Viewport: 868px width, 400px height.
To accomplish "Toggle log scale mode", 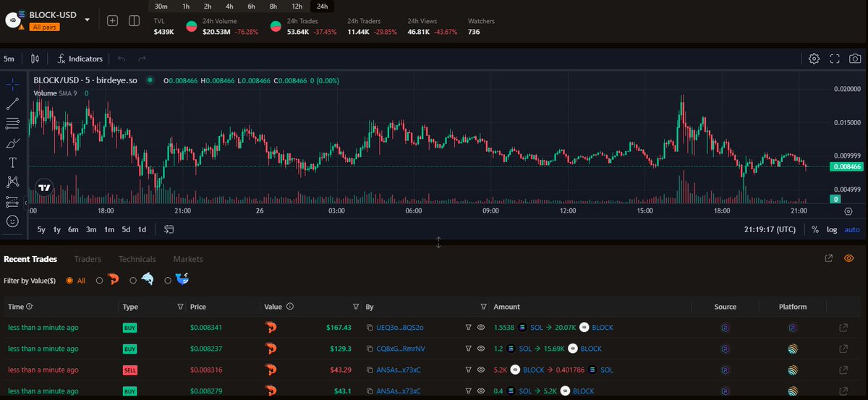I will pos(832,229).
